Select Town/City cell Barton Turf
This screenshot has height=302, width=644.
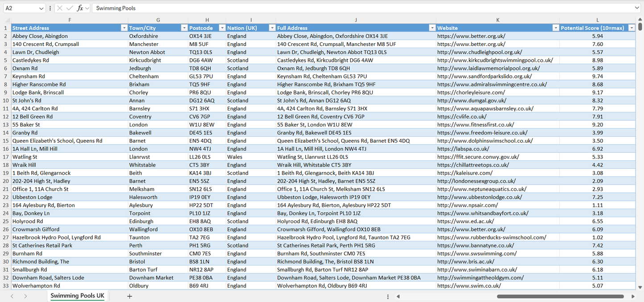pos(158,270)
